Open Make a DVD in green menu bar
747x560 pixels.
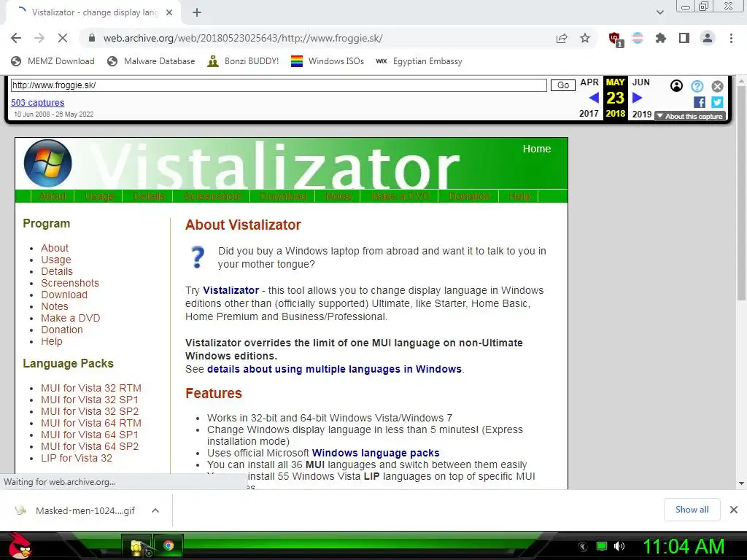coord(400,196)
